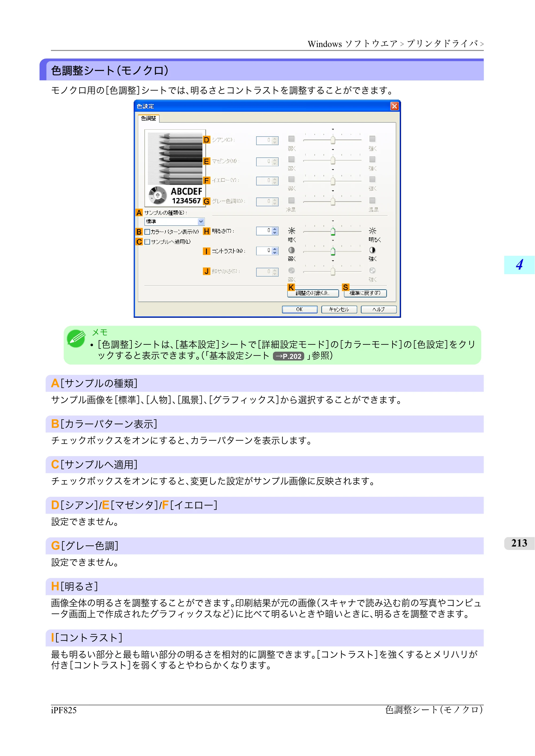
Task: Click the weaker contrast half-circle icon
Action: [x=291, y=250]
